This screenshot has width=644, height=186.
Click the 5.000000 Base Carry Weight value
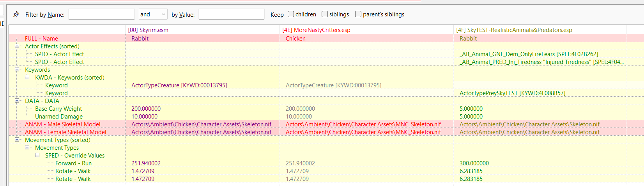(x=471, y=109)
